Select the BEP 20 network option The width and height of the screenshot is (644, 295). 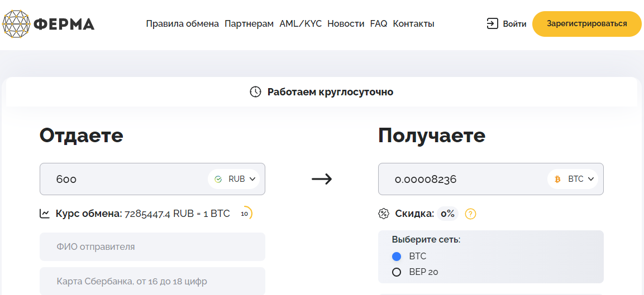[x=397, y=272]
